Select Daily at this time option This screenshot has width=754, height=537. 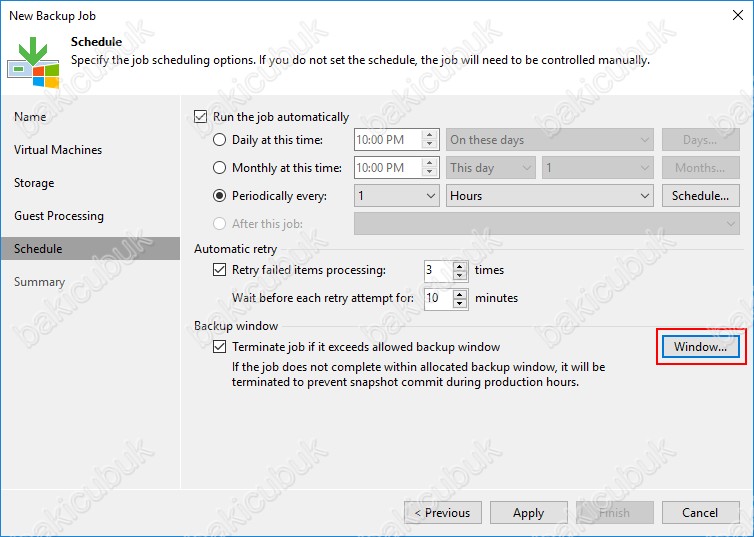[x=219, y=140]
